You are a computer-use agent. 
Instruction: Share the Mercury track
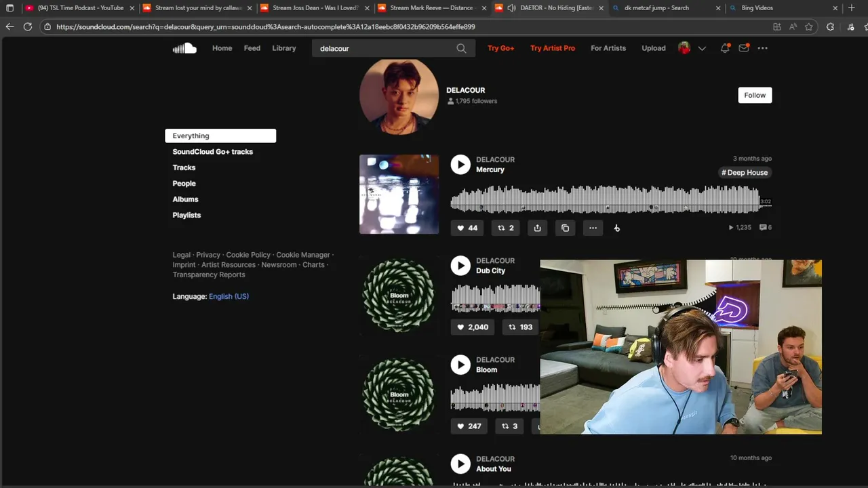click(537, 228)
